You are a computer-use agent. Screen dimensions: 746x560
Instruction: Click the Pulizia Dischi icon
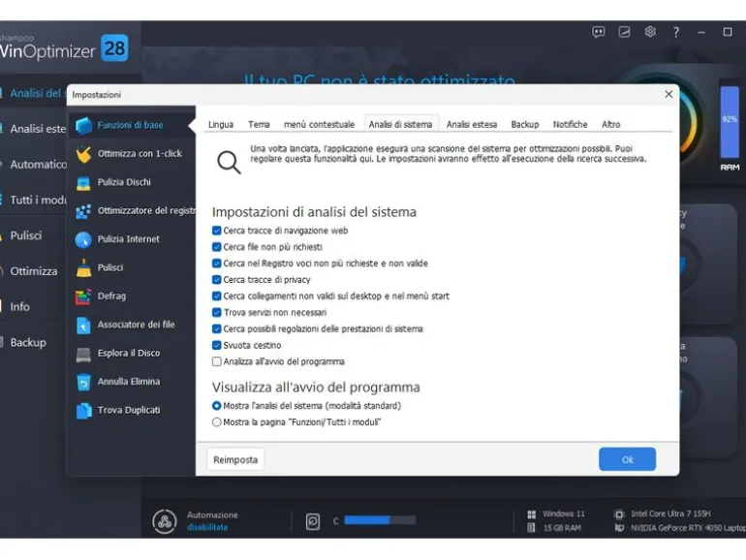pyautogui.click(x=83, y=183)
